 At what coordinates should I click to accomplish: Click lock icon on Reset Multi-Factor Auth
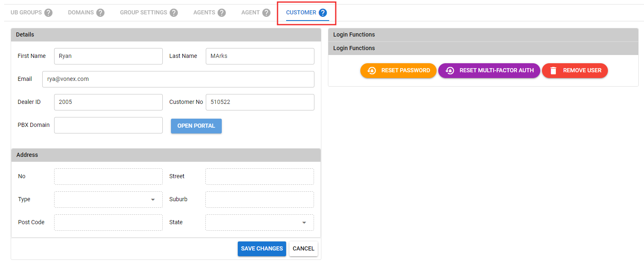pos(450,71)
